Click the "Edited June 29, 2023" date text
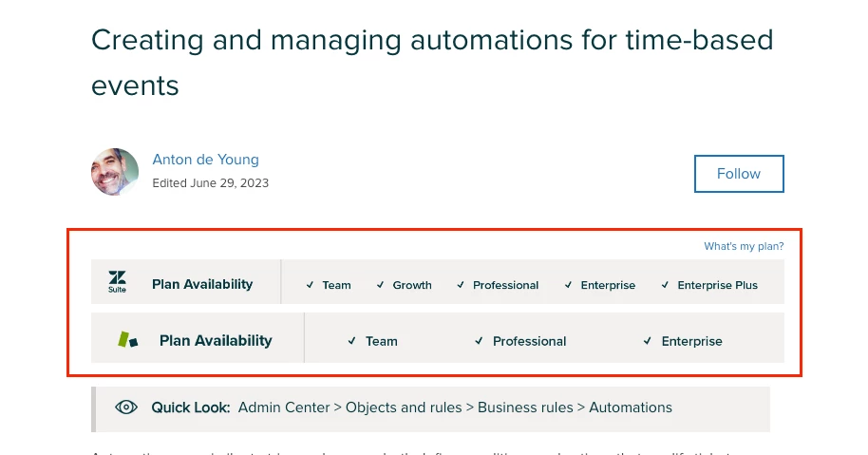Image resolution: width=868 pixels, height=455 pixels. pyautogui.click(x=211, y=183)
